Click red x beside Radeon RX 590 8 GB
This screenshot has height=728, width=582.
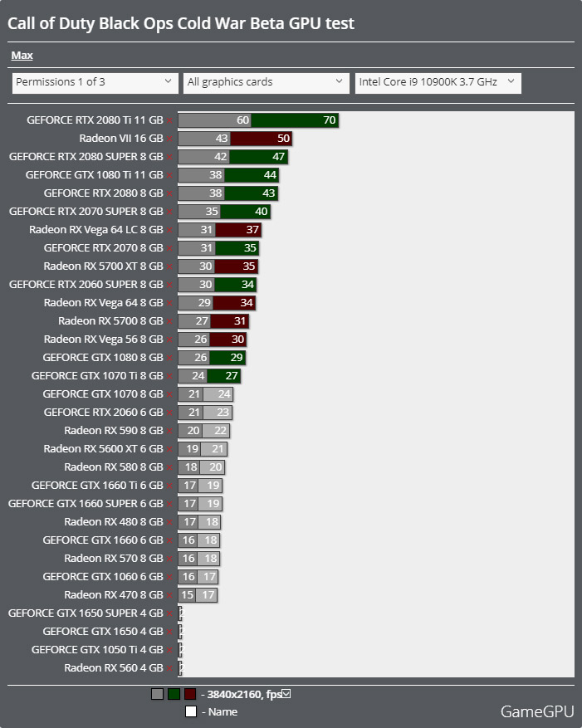point(169,431)
